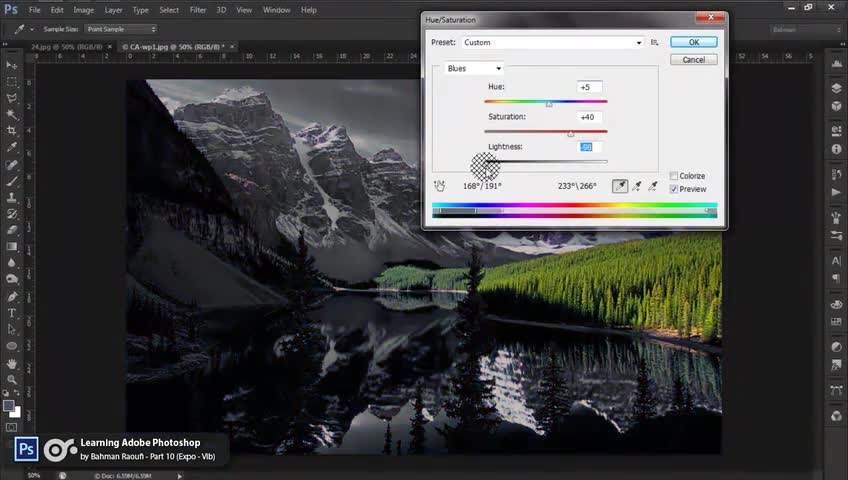Switch to the 24.jpg document tab
Viewport: 848px width, 480px height.
click(x=66, y=47)
